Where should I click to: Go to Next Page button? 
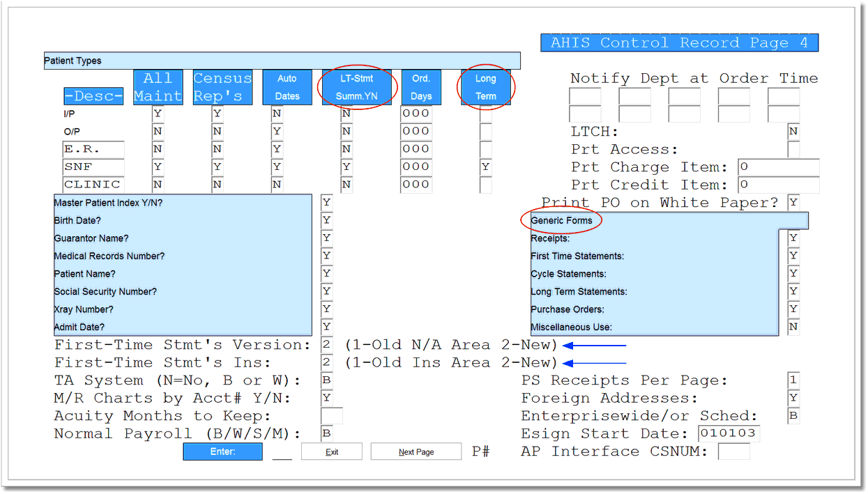pos(416,451)
